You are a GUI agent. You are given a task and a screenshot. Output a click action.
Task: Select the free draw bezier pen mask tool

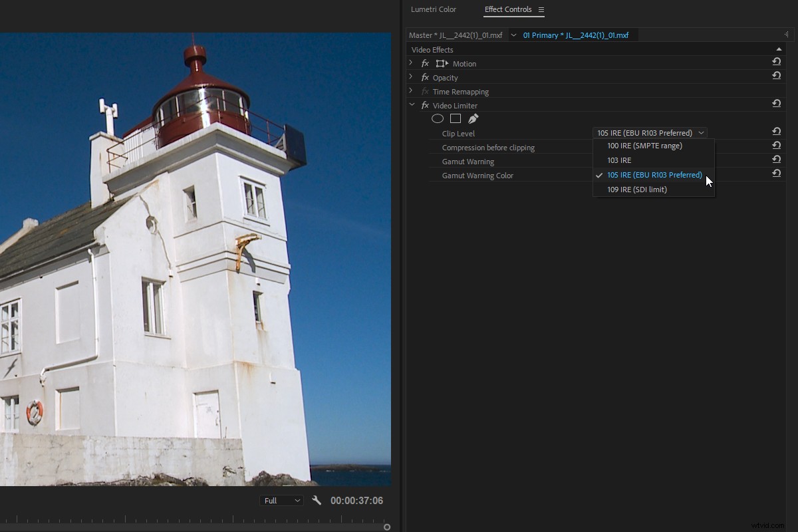(x=473, y=118)
